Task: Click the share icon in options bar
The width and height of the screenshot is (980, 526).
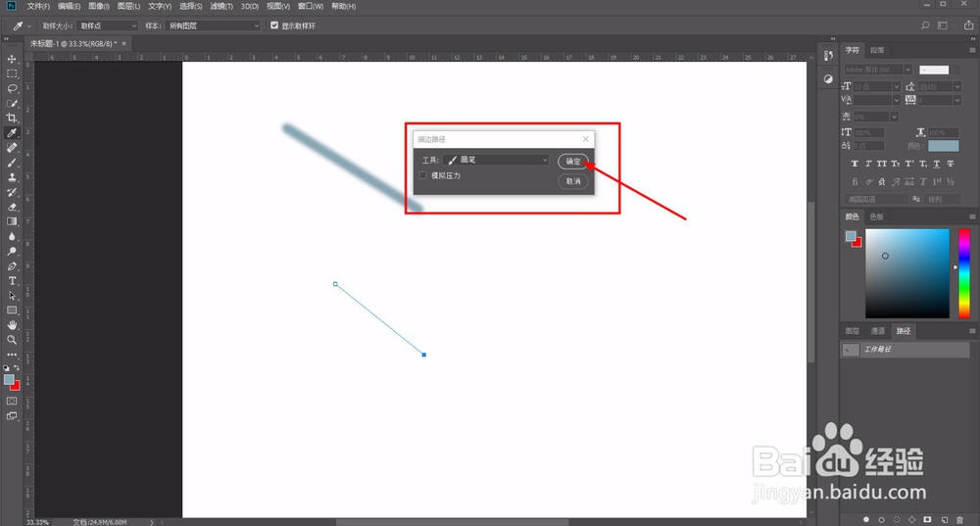Action: pos(968,25)
